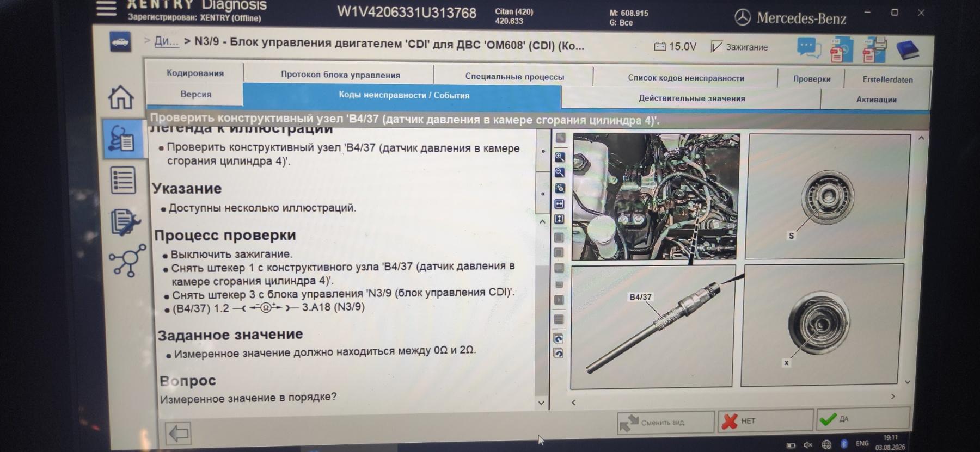Answer НЕТ to the measurement question
The width and height of the screenshot is (980, 452).
pos(765,420)
